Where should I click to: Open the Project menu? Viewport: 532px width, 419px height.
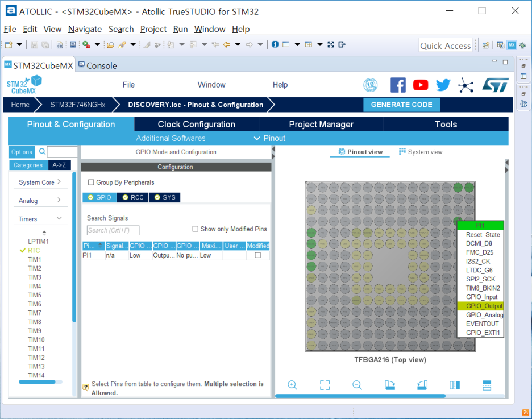tap(153, 29)
